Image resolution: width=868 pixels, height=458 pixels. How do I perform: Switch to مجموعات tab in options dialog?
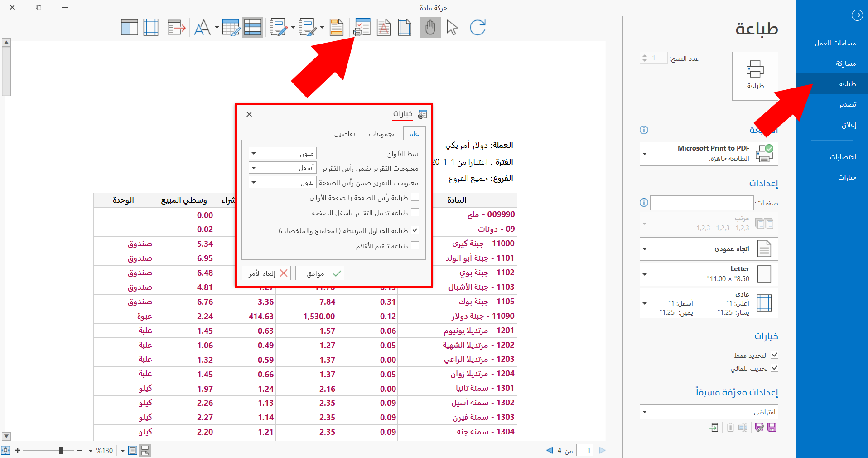click(382, 134)
